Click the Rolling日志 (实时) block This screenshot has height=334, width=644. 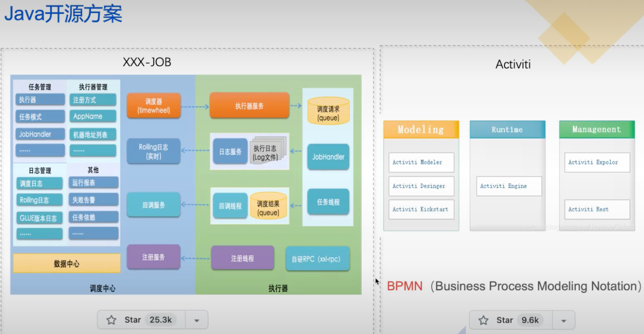pos(154,151)
